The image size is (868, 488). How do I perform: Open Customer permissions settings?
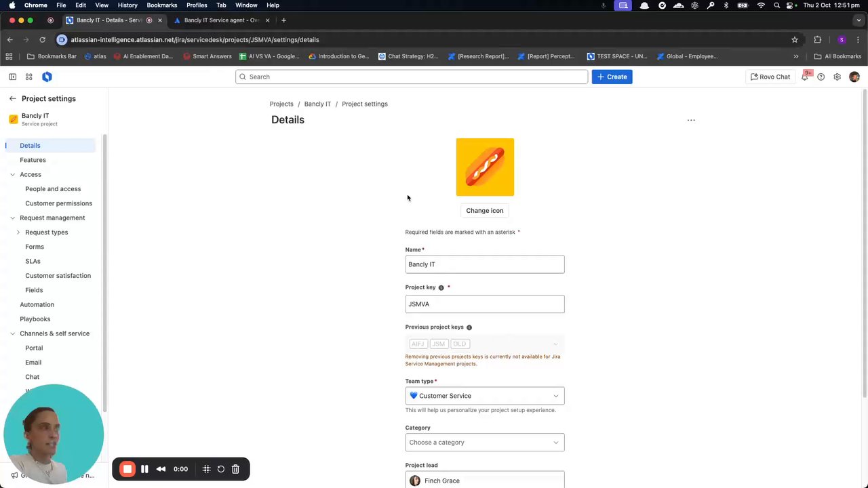click(x=58, y=203)
